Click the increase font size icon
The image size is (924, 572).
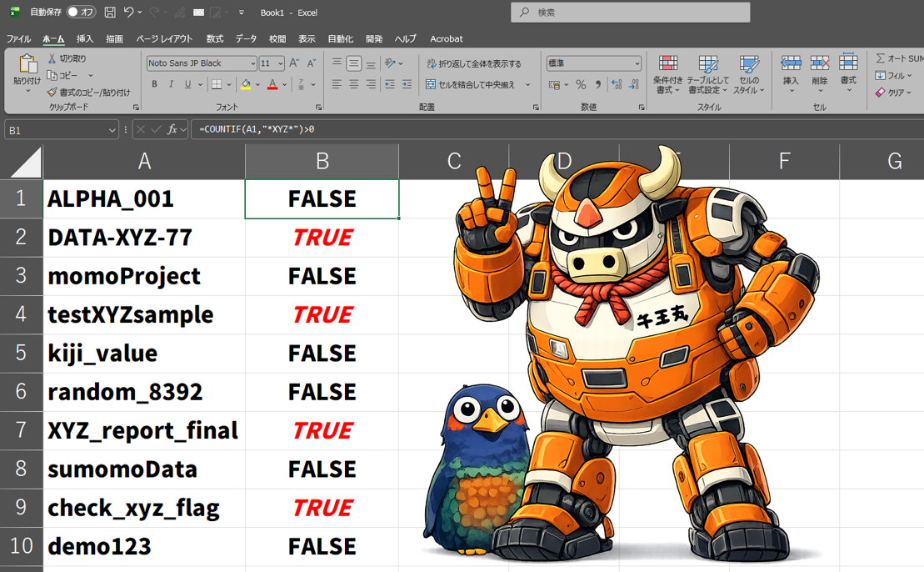point(294,63)
